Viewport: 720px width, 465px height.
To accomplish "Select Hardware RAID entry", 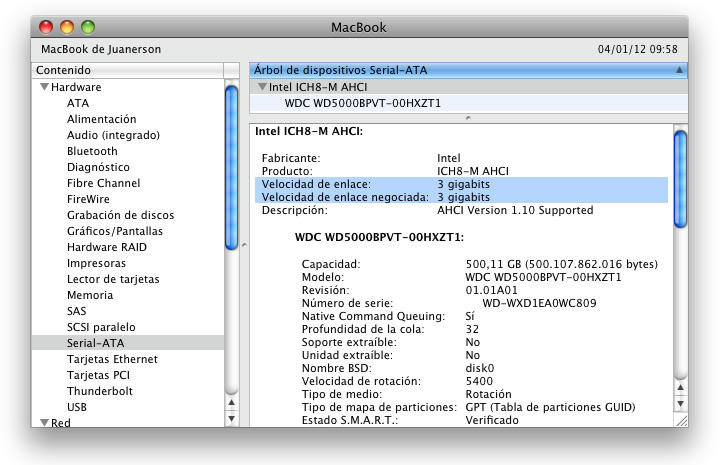I will tap(107, 247).
